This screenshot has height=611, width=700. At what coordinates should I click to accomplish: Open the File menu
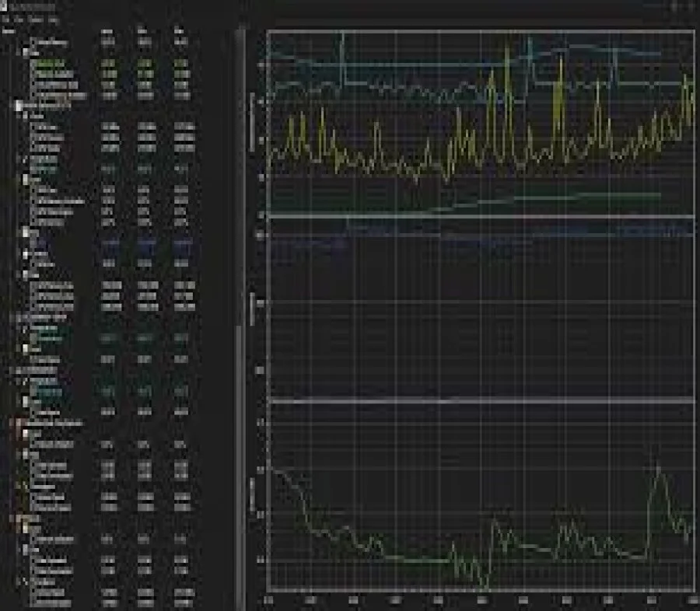pos(5,19)
